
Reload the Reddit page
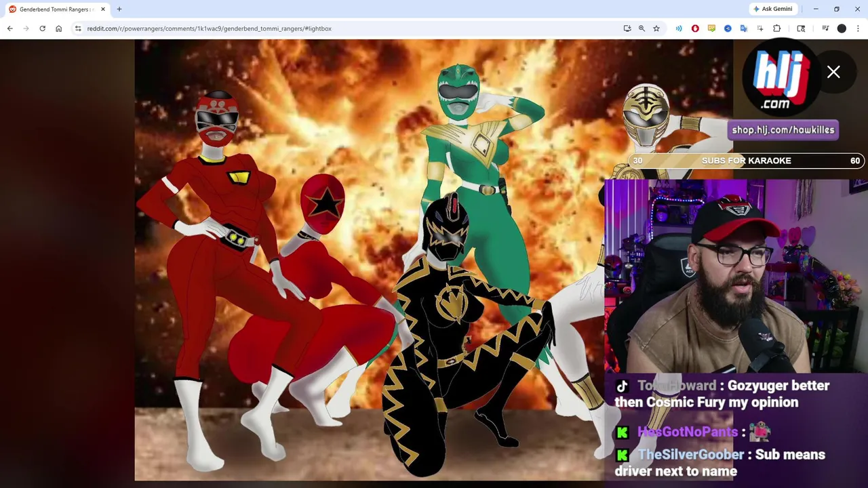pos(42,28)
